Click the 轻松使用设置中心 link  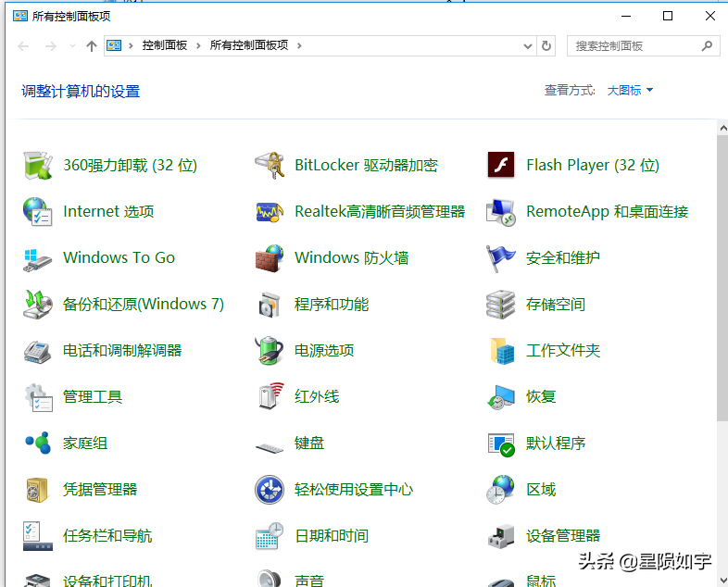(354, 490)
